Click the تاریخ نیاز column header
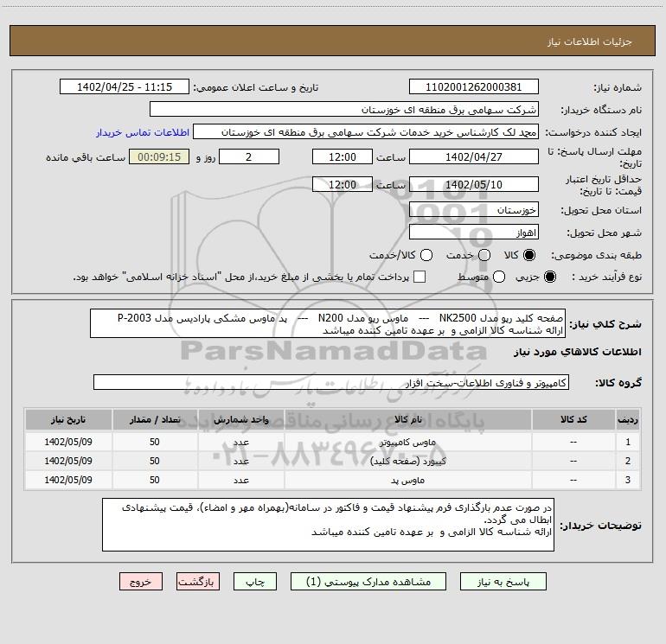This screenshot has height=644, width=666. click(x=68, y=419)
